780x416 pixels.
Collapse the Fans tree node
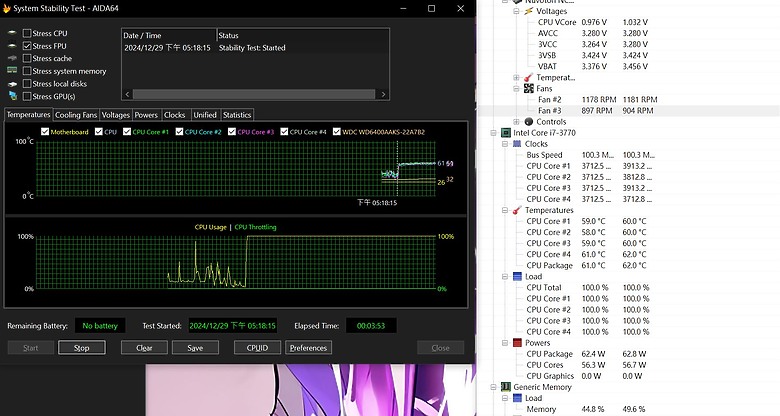[x=516, y=89]
